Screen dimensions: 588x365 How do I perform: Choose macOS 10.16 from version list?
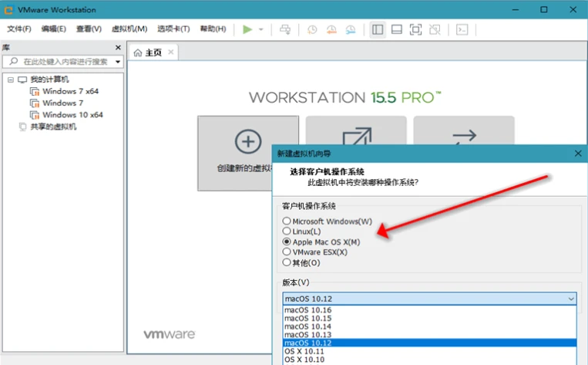(429, 310)
